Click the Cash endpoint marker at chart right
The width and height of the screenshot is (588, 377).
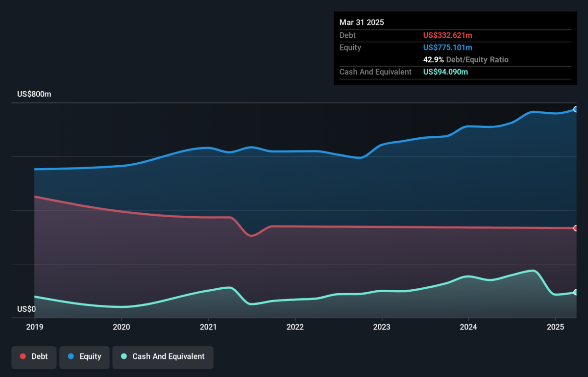coord(576,292)
